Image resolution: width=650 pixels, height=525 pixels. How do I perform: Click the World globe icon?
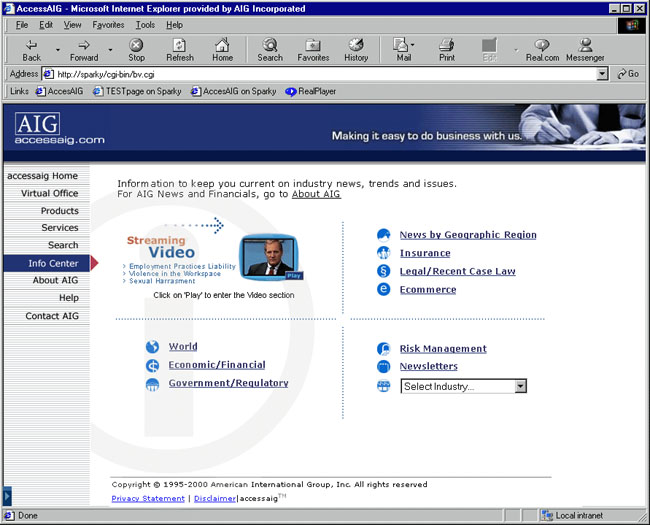pos(152,347)
